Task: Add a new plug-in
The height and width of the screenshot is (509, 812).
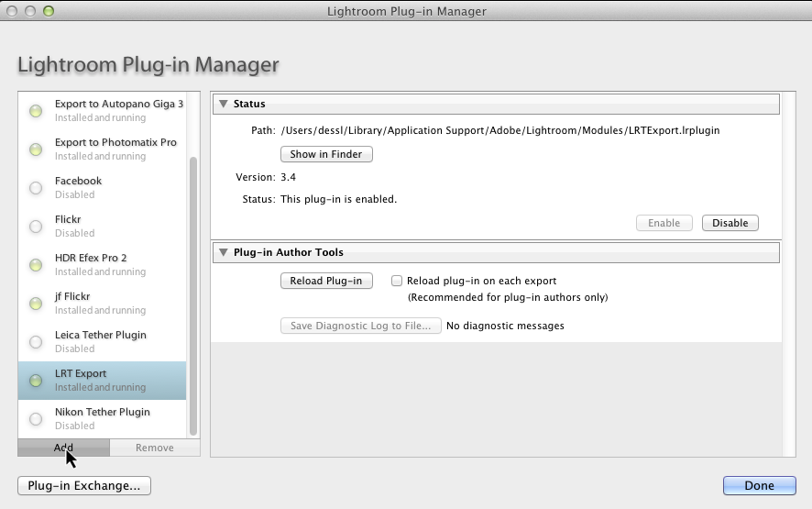Action: point(64,448)
